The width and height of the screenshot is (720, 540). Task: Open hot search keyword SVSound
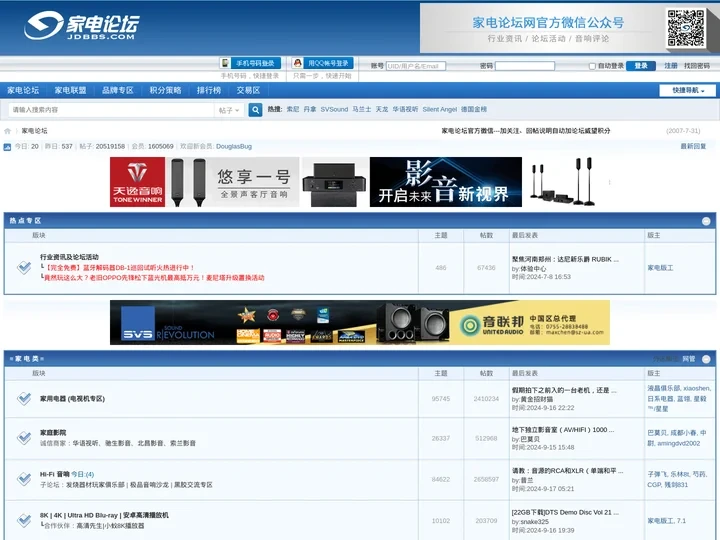[334, 109]
